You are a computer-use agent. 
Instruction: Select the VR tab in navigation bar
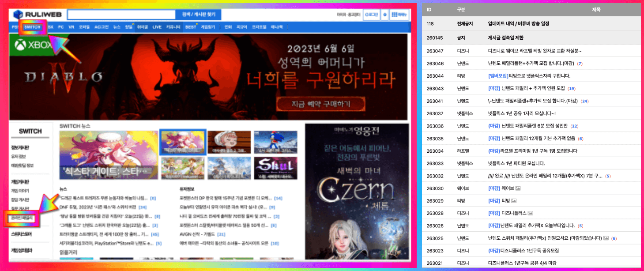(72, 27)
